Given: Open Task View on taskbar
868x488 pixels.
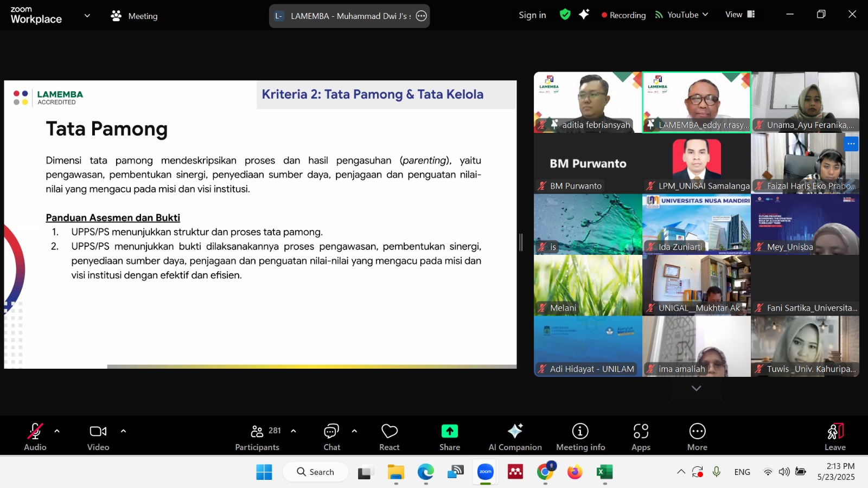Looking at the screenshot, I should [x=366, y=472].
